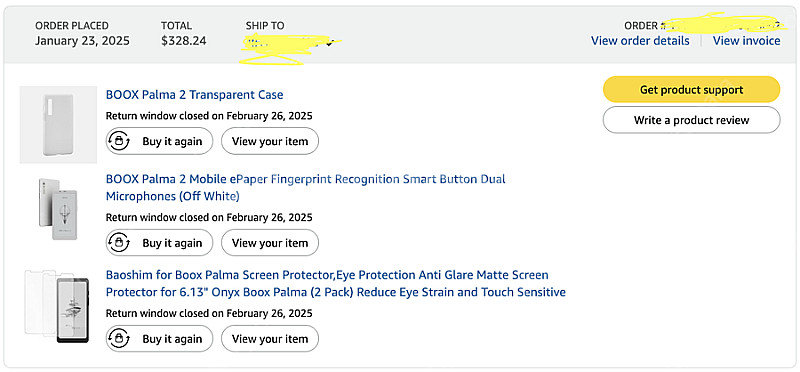Open BOOX Palma 2 Mobile ePaper title link
This screenshot has width=800, height=372.
coord(306,187)
